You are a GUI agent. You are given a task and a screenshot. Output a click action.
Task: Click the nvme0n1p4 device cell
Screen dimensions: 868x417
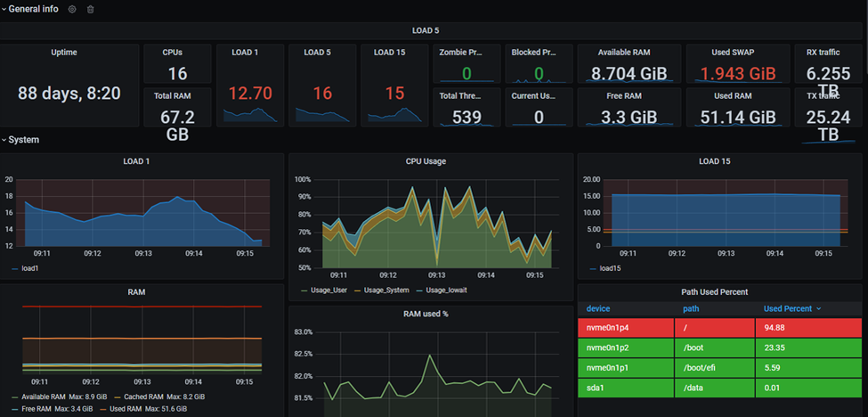pyautogui.click(x=626, y=328)
